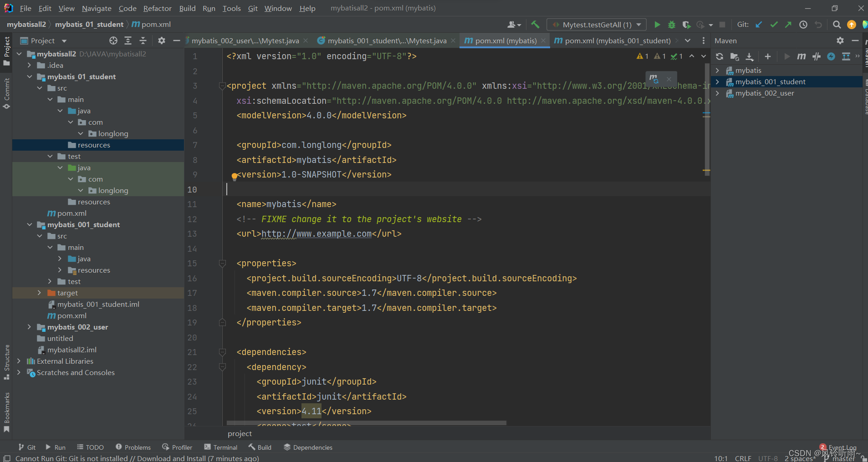
Task: Select opened file in Project view target icon
Action: [x=113, y=41]
